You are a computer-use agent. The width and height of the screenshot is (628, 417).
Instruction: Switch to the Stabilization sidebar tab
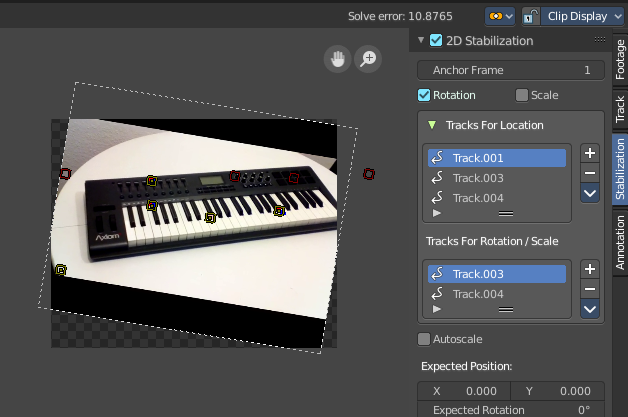point(620,169)
